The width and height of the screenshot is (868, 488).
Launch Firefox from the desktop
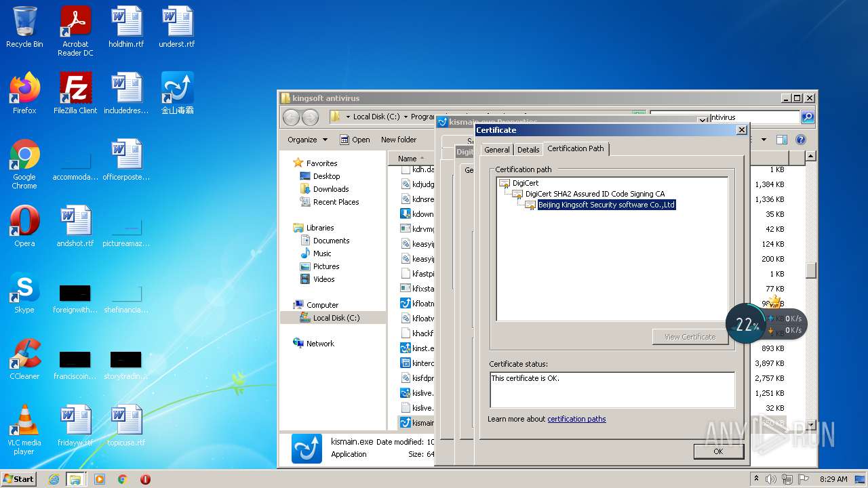24,94
